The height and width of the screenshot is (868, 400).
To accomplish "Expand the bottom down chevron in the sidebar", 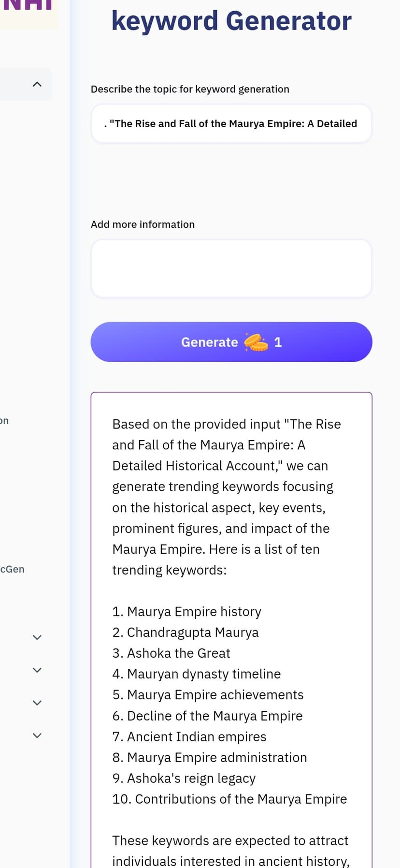I will (x=37, y=736).
